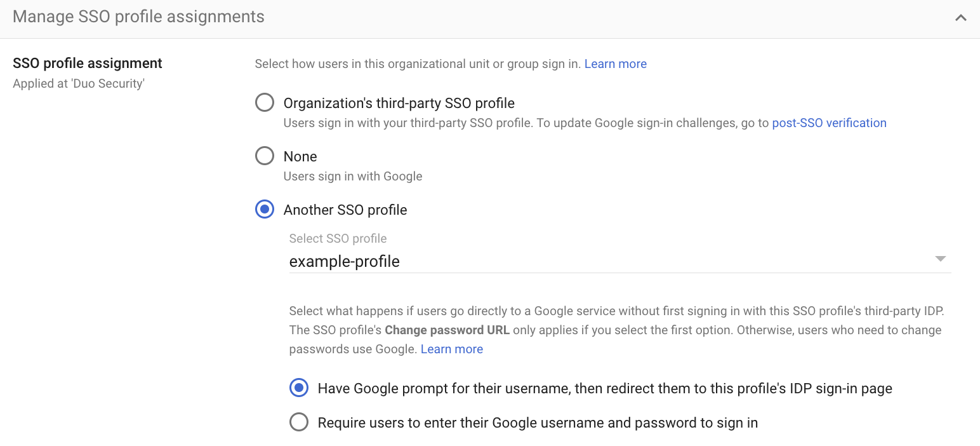Select the None sign-in option

tap(264, 155)
